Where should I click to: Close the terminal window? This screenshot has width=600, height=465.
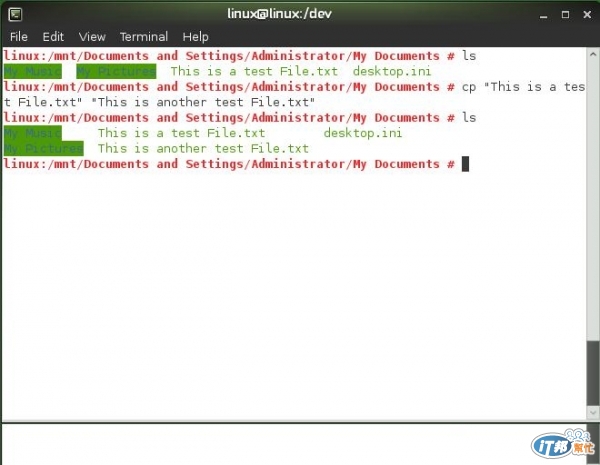click(587, 15)
